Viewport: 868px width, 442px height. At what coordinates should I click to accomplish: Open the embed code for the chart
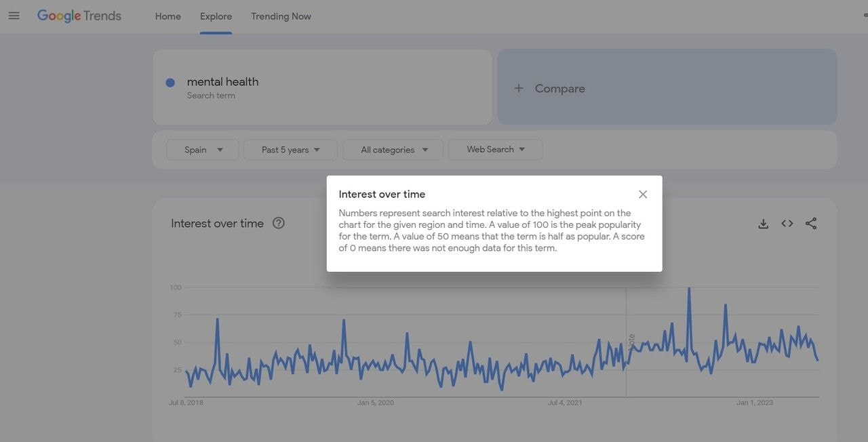[x=787, y=223]
